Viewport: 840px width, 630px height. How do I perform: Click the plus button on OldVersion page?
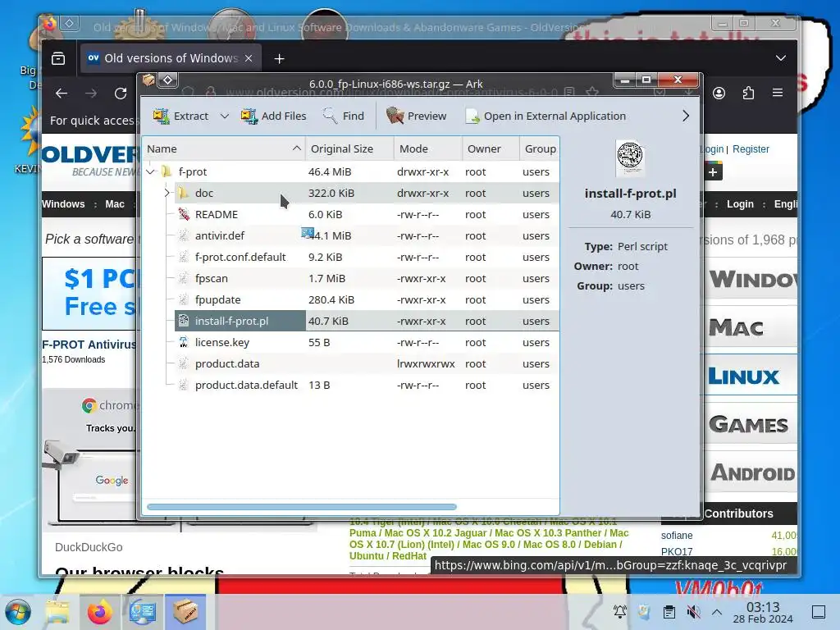[713, 172]
